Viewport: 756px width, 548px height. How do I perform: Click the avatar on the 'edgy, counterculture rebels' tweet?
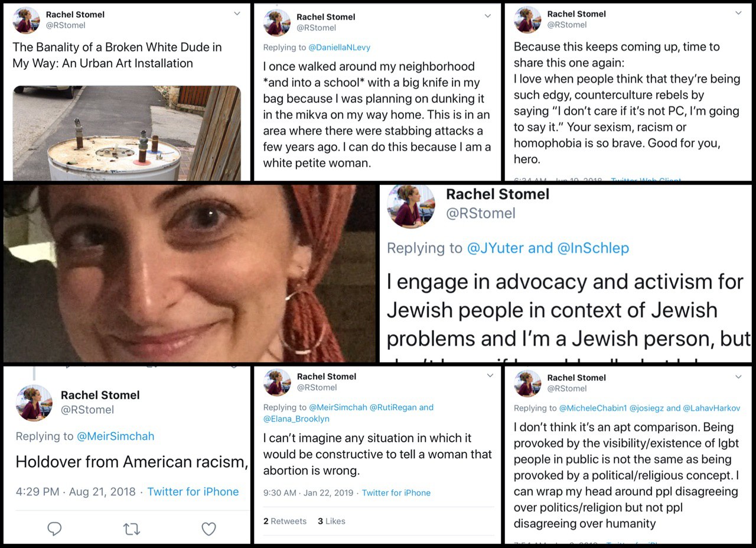click(527, 20)
